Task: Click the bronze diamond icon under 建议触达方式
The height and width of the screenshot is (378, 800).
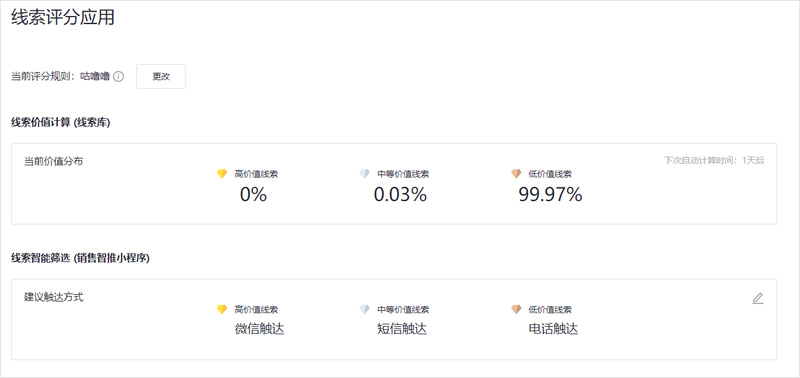Action: tap(516, 309)
